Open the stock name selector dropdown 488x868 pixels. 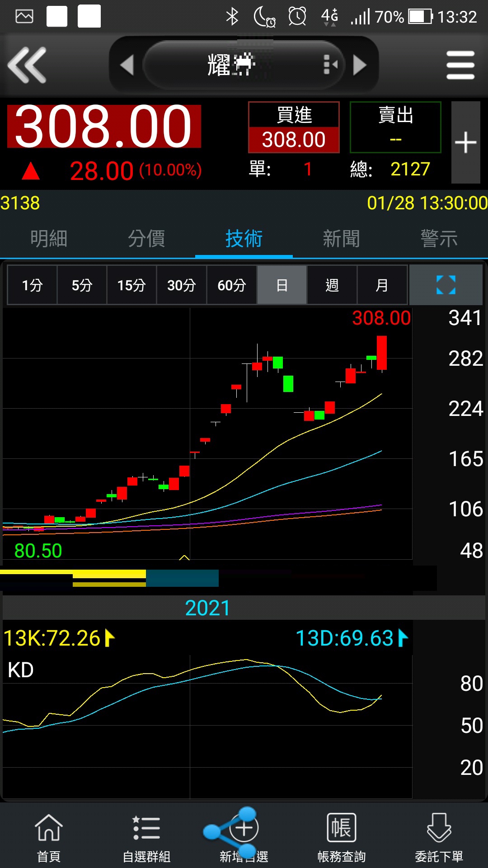coord(243,65)
